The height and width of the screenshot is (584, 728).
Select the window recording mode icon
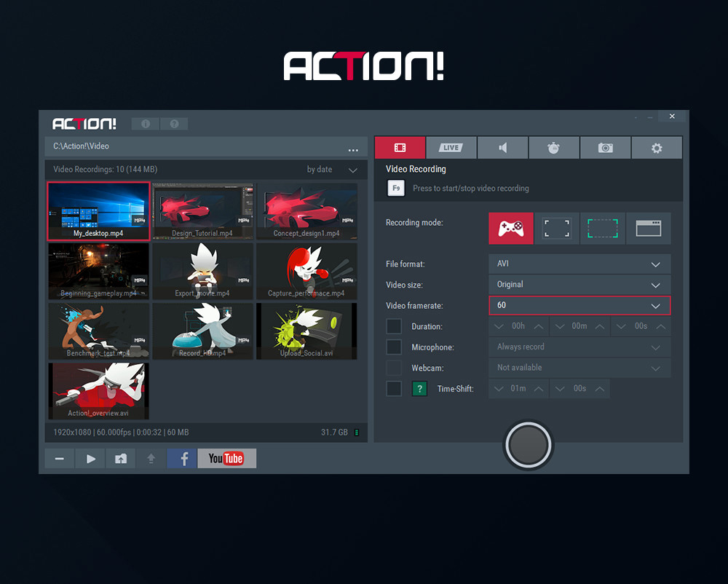[x=649, y=229]
